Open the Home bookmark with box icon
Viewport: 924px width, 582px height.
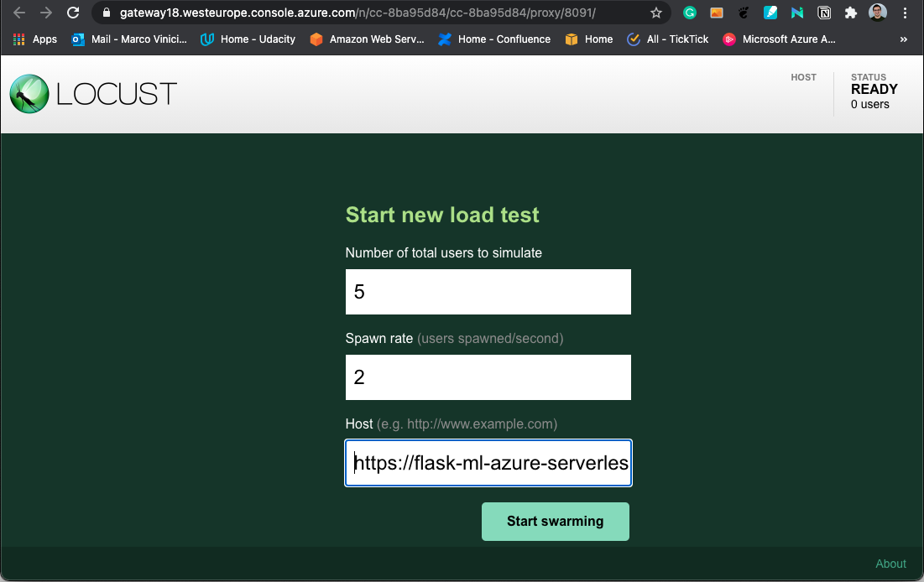(588, 39)
